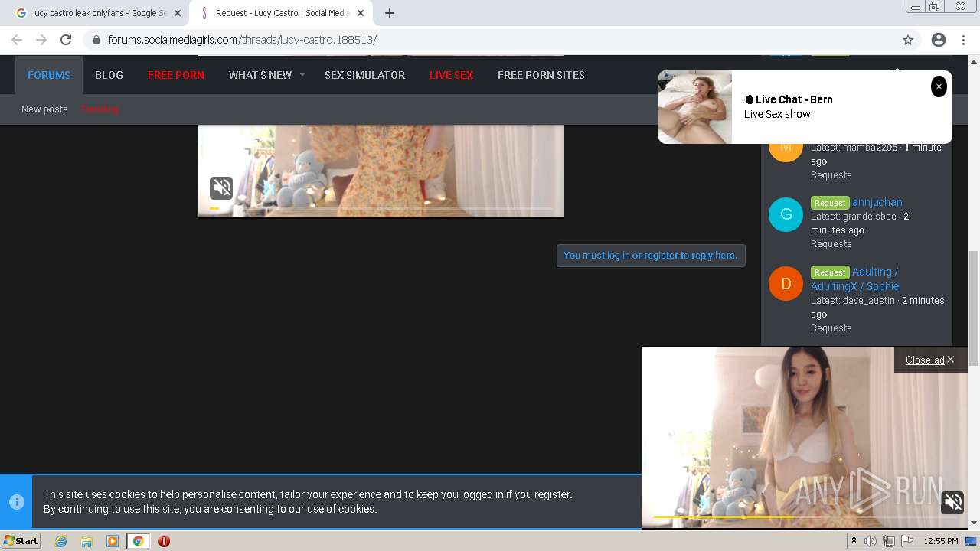980x551 pixels.
Task: Open the Windows Start menu
Action: pos(21,541)
